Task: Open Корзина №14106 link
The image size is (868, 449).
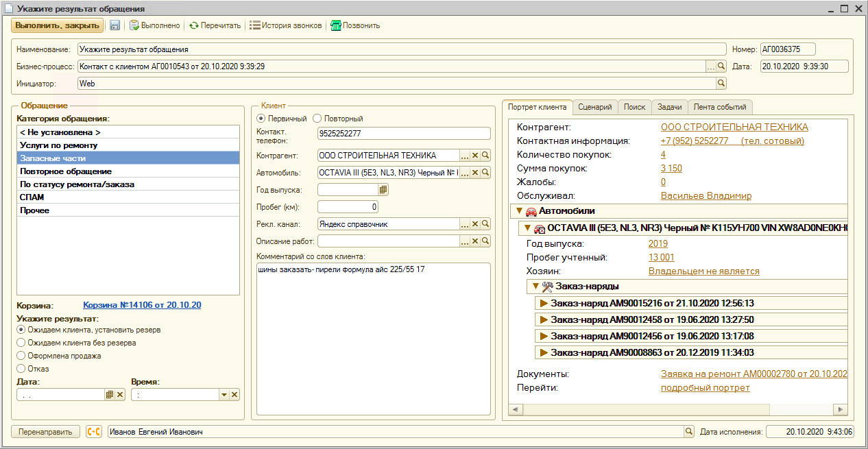Action: [142, 306]
